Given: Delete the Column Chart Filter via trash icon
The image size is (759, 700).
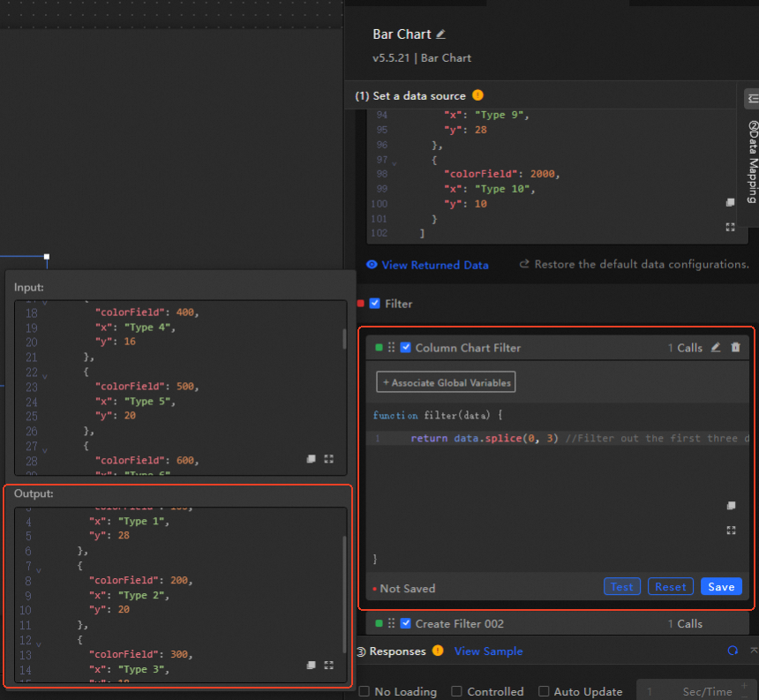Looking at the screenshot, I should tap(736, 348).
